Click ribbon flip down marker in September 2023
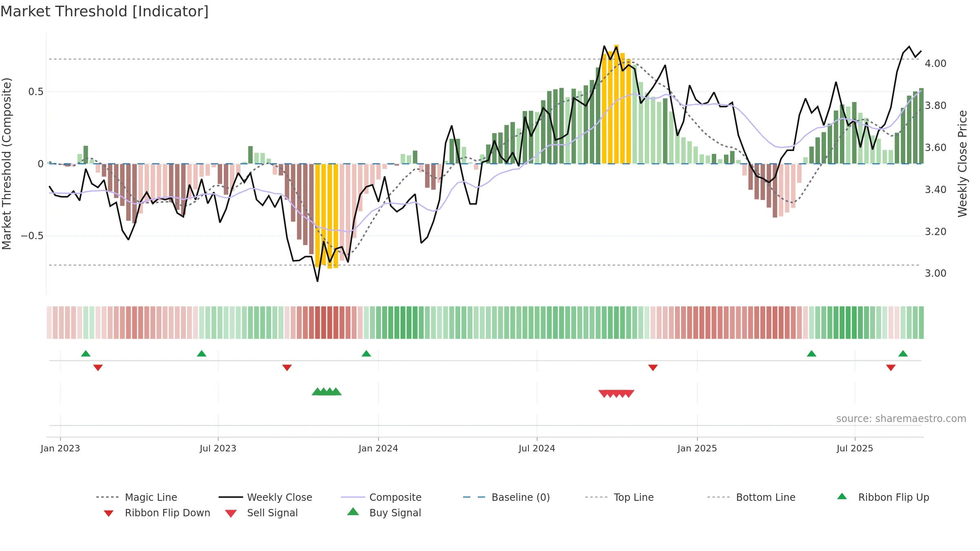This screenshot has width=980, height=551. pos(287,368)
